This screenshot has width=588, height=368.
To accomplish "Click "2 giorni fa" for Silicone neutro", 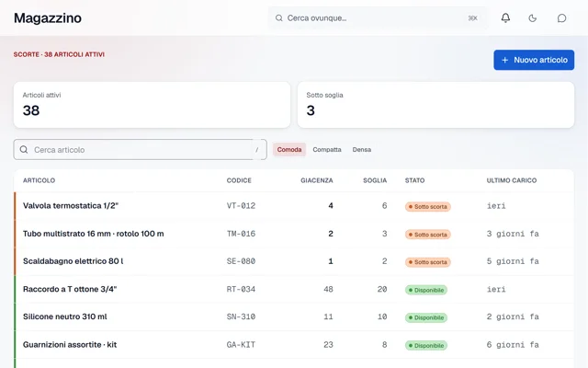I will pyautogui.click(x=513, y=316).
